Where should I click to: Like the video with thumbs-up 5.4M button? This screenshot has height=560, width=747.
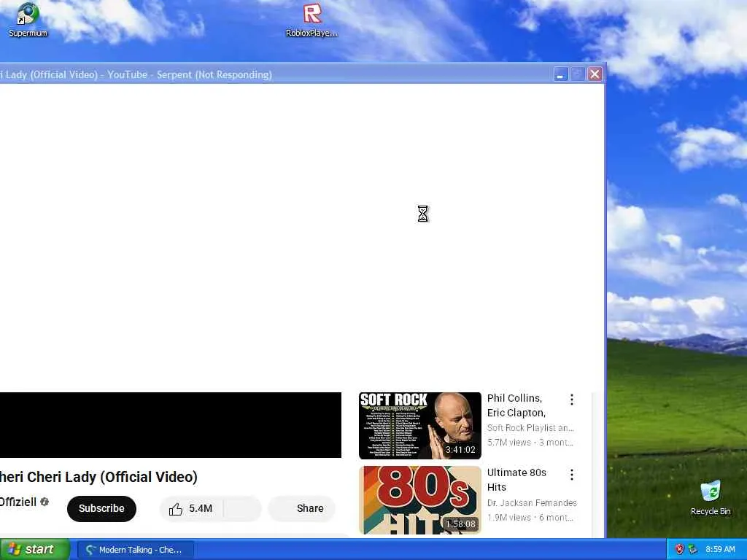click(192, 508)
